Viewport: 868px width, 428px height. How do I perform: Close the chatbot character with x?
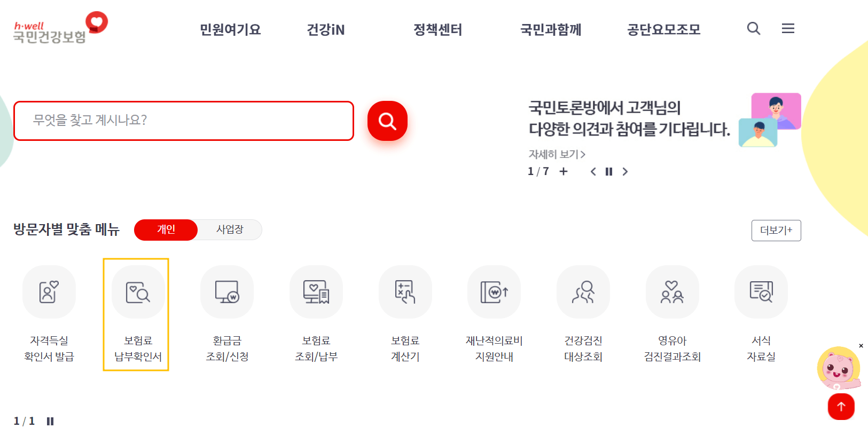pyautogui.click(x=861, y=346)
